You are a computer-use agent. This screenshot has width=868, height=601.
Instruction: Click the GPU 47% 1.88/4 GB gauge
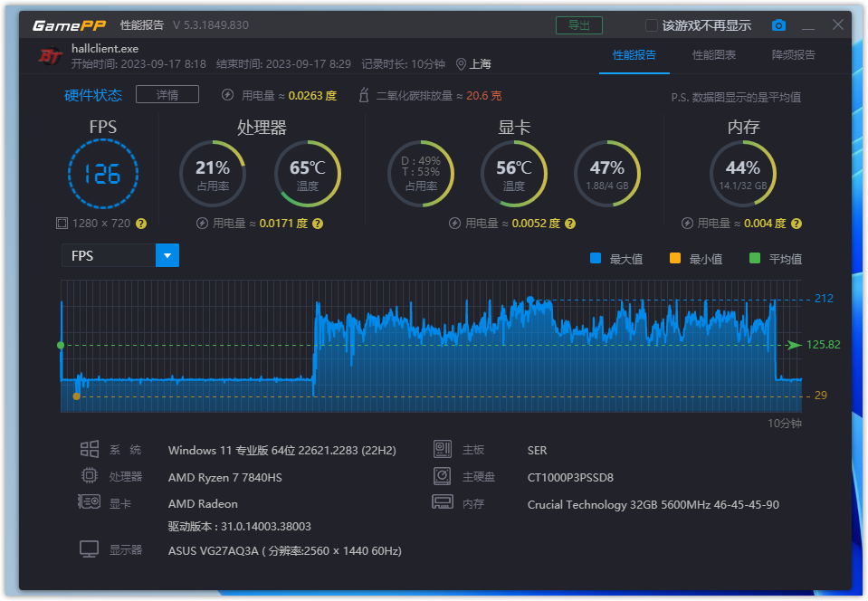607,174
